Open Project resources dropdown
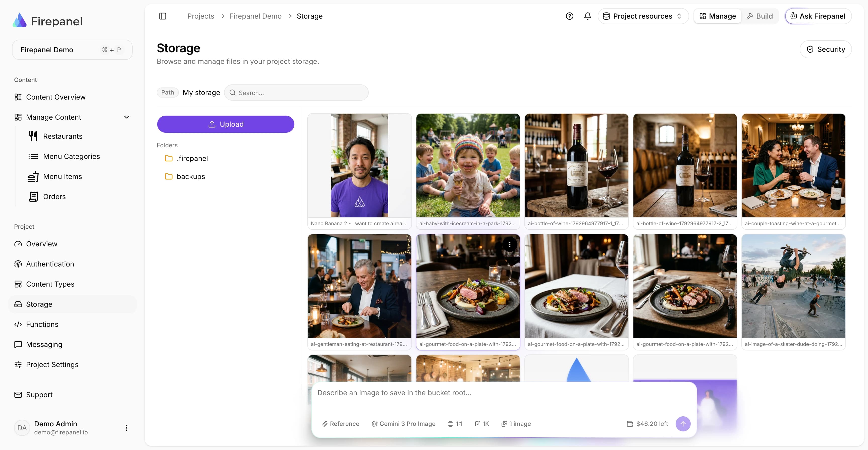This screenshot has height=450, width=868. click(643, 16)
